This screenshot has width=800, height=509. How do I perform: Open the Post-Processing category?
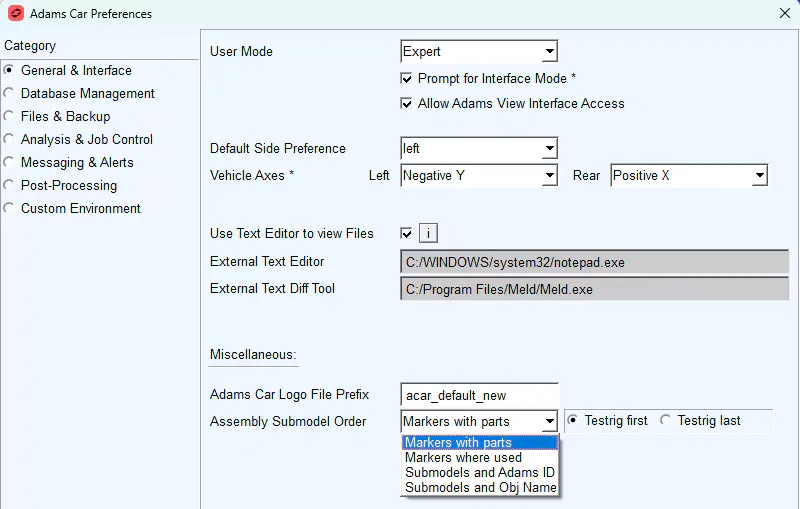[68, 186]
